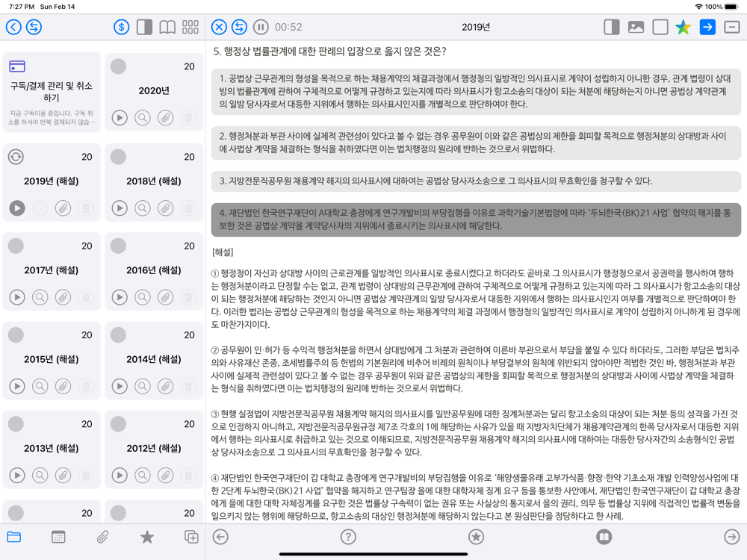Search within the 2020년 exam
747x560 pixels.
[x=143, y=118]
